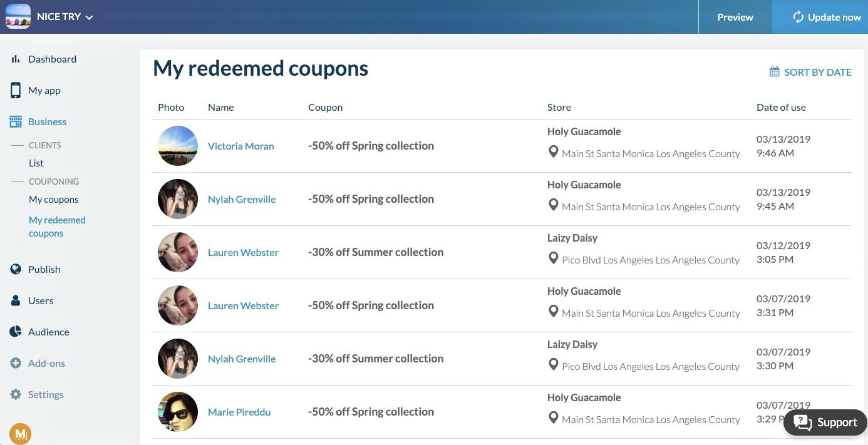Click the Add-ons plus icon

click(16, 363)
